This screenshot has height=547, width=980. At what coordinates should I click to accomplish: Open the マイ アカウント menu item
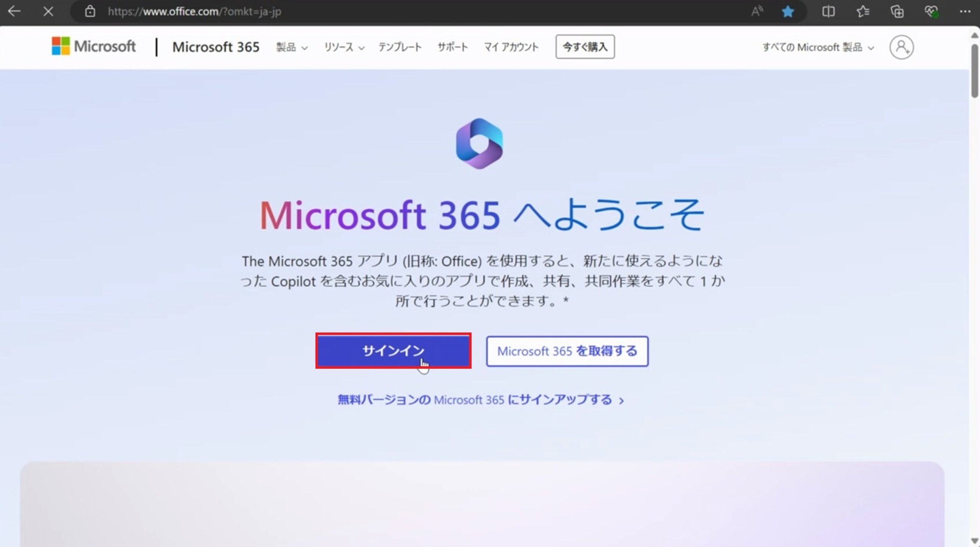[x=511, y=47]
